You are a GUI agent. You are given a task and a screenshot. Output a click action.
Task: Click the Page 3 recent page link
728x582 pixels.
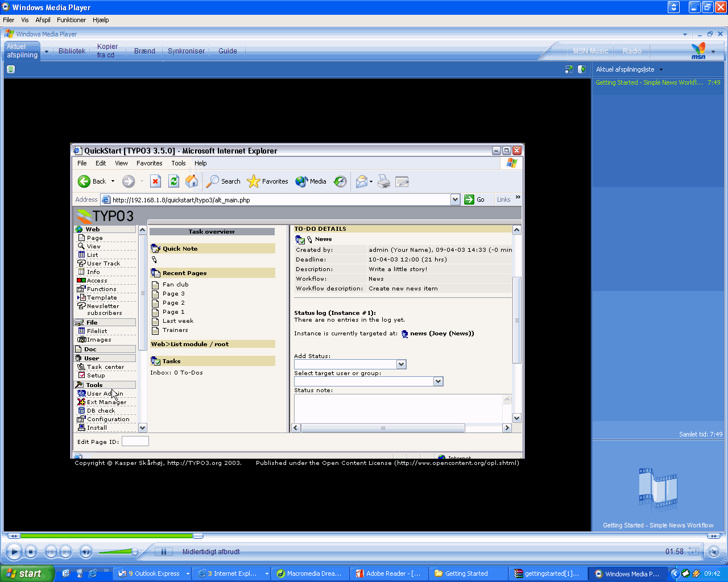pos(173,294)
